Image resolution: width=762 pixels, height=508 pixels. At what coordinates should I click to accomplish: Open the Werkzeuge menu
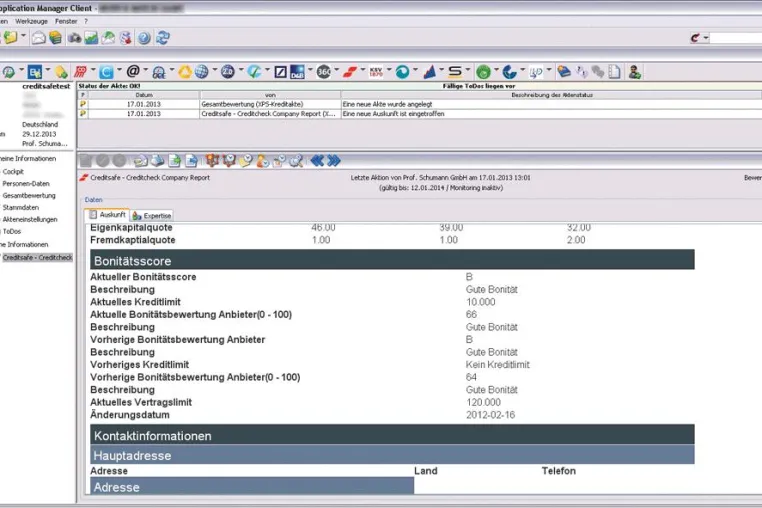pos(32,21)
